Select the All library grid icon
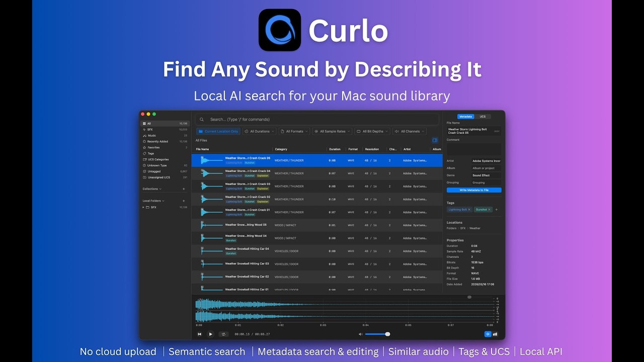 pos(144,123)
